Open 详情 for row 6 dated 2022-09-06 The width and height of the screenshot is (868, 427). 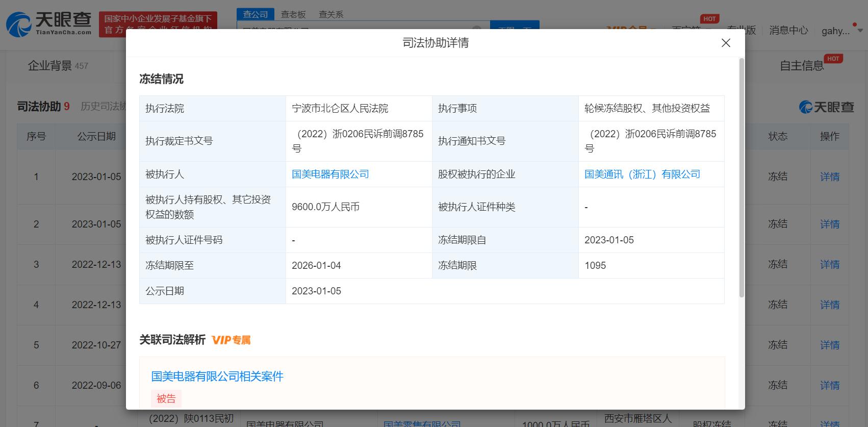pos(830,386)
